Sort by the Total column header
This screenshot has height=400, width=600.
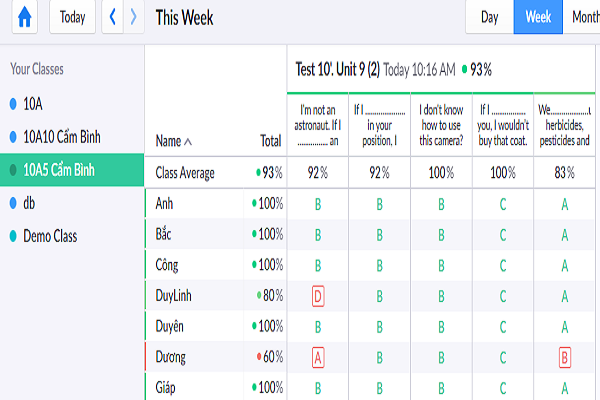[271, 141]
